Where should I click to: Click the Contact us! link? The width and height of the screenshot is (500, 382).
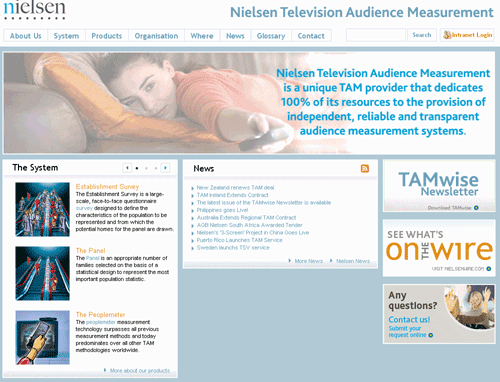(x=409, y=319)
